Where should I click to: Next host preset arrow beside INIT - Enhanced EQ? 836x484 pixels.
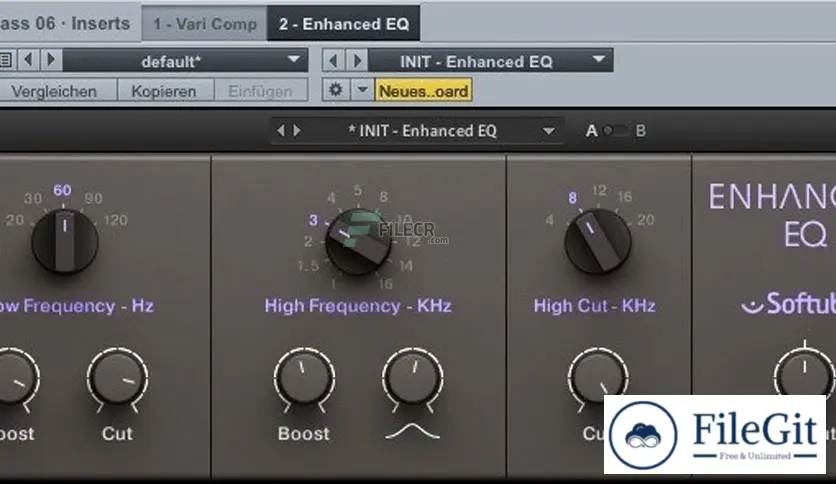(357, 60)
